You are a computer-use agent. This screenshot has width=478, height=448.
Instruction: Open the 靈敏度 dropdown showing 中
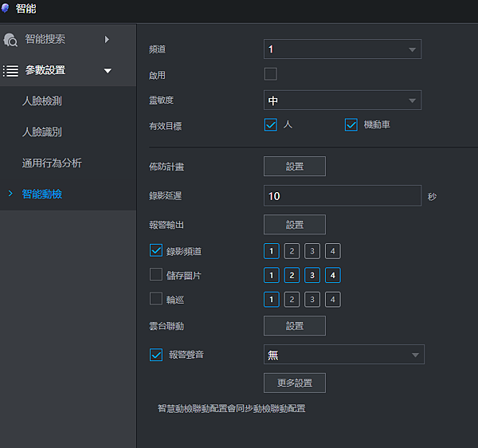point(343,100)
